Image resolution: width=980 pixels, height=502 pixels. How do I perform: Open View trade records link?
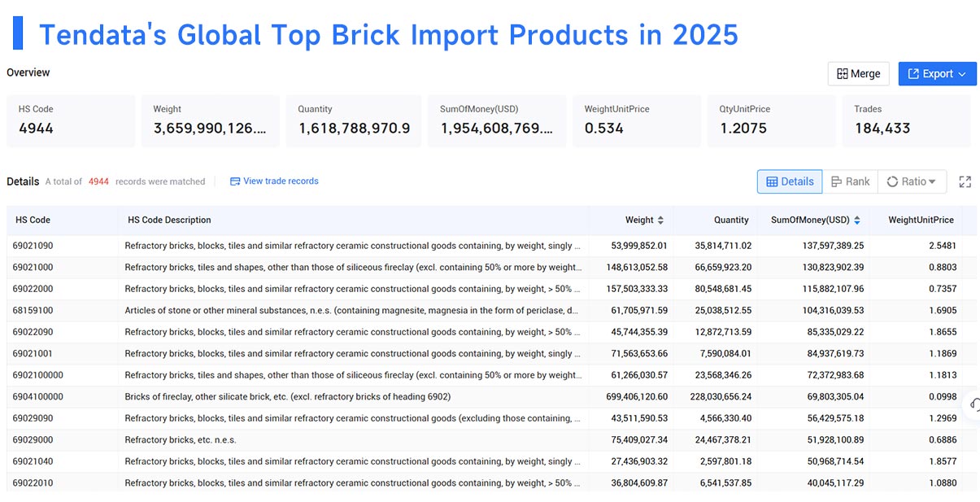pyautogui.click(x=274, y=181)
